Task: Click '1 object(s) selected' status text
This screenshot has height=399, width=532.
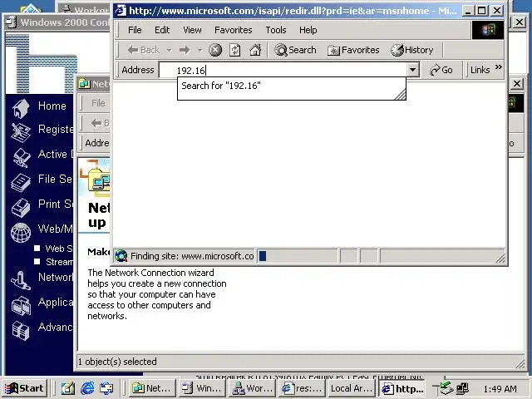Action: pos(117,362)
